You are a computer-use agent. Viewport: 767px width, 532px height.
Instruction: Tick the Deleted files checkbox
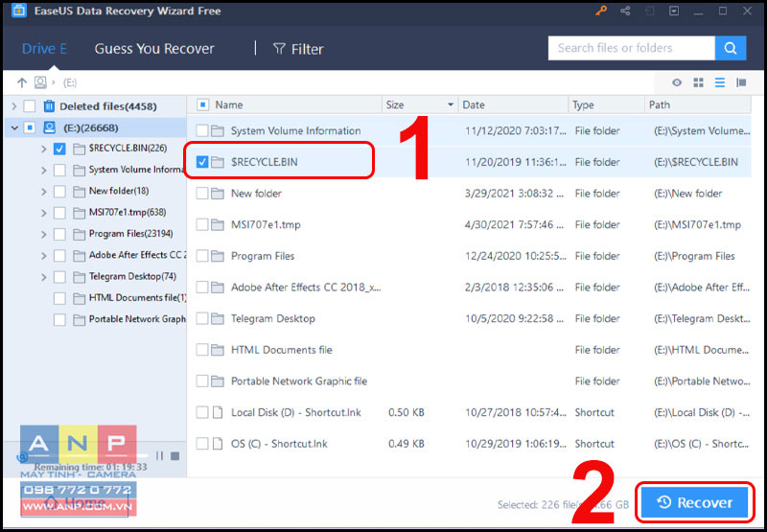[30, 106]
